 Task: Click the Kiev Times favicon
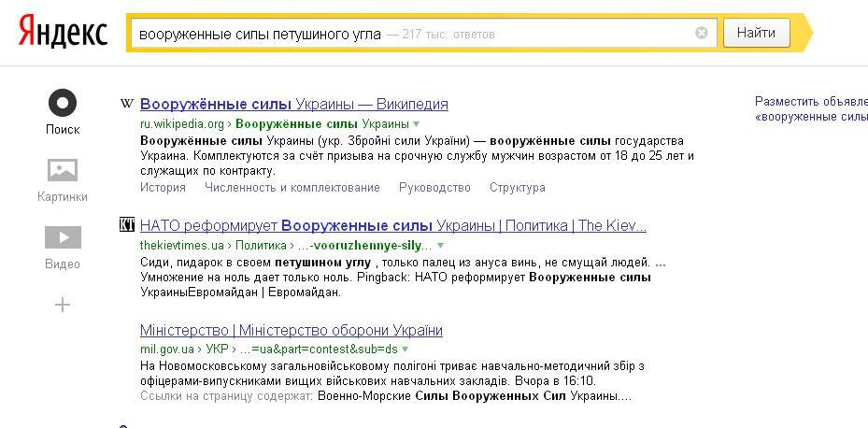pyautogui.click(x=127, y=225)
